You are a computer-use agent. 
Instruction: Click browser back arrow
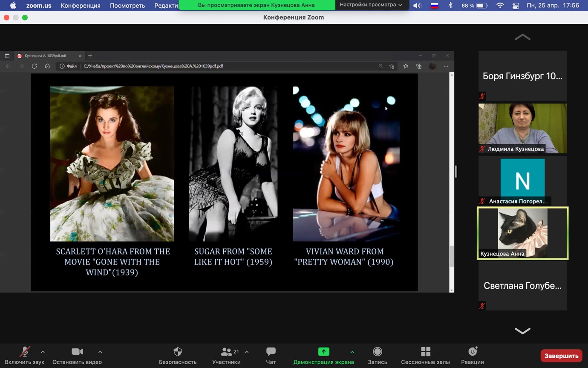[x=9, y=66]
